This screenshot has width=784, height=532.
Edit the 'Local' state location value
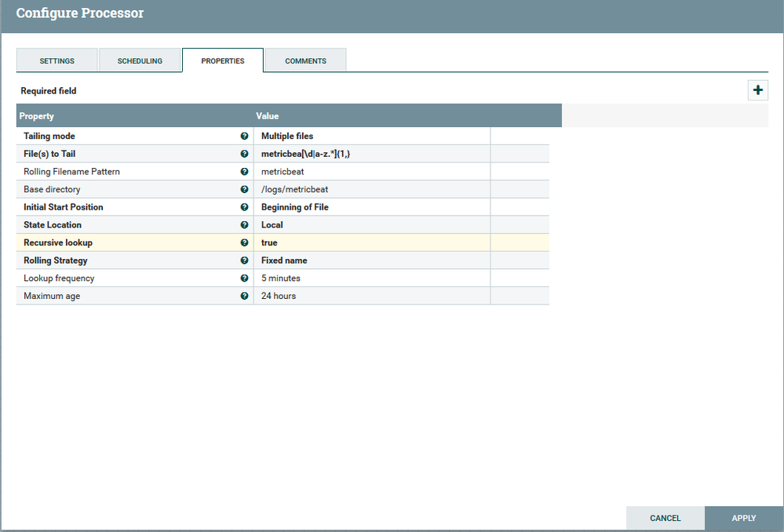pyautogui.click(x=371, y=224)
